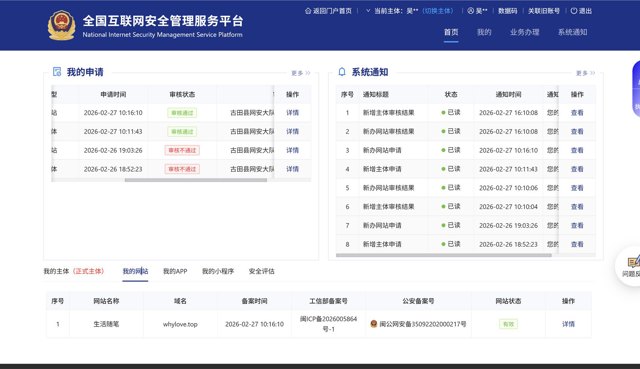Click the 闽ICP备2026005864号-1 record cell
640x369 pixels.
click(x=328, y=324)
